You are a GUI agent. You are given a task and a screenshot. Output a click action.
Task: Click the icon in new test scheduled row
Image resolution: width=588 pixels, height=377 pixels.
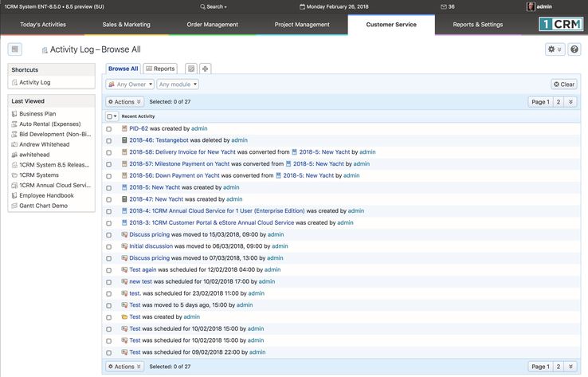click(x=124, y=281)
